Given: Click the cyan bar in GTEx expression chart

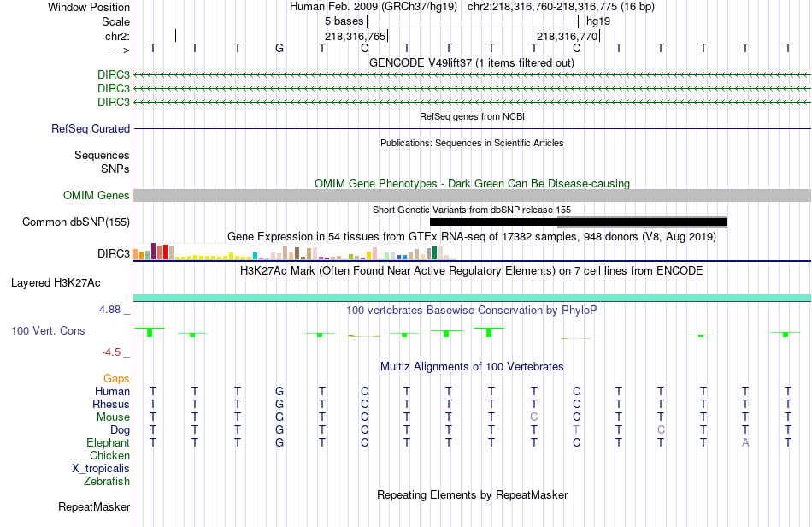Looking at the screenshot, I should click(x=255, y=256).
